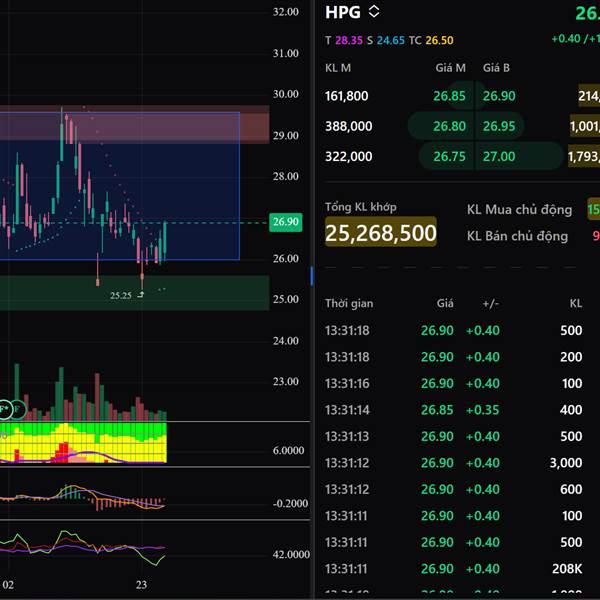Select ask price 26.95 in order book
This screenshot has height=600, width=600.
(499, 126)
